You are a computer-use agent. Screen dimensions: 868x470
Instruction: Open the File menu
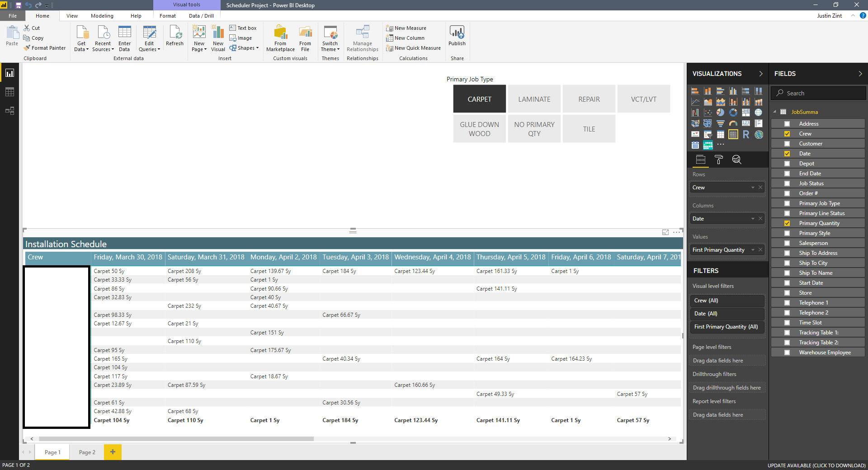[x=13, y=16]
